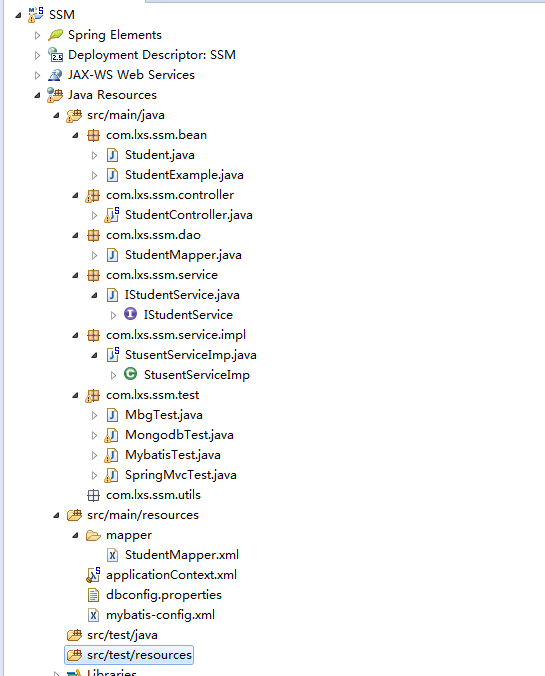Select src/test/resources folder
The image size is (545, 676).
click(129, 655)
